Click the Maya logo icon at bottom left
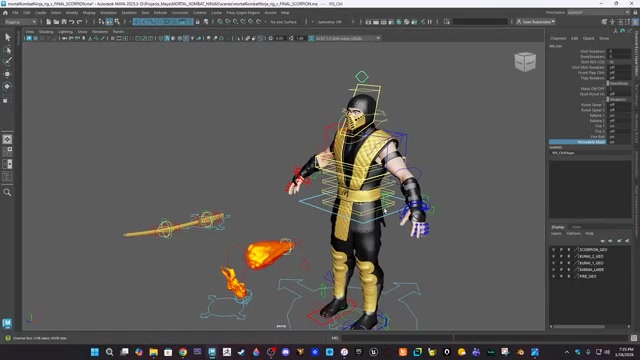The height and width of the screenshot is (360, 640). point(7,323)
